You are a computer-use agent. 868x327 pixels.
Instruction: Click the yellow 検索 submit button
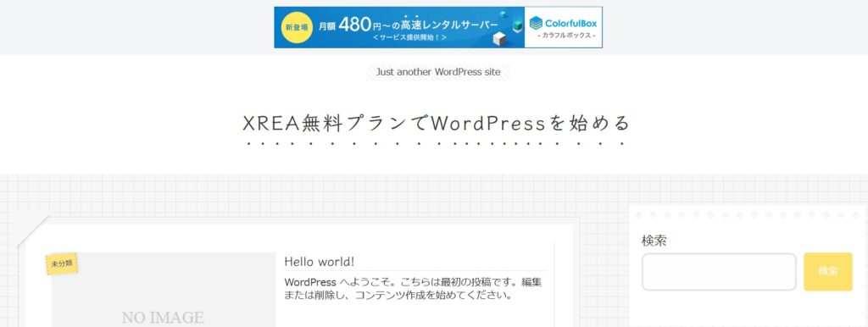click(827, 272)
